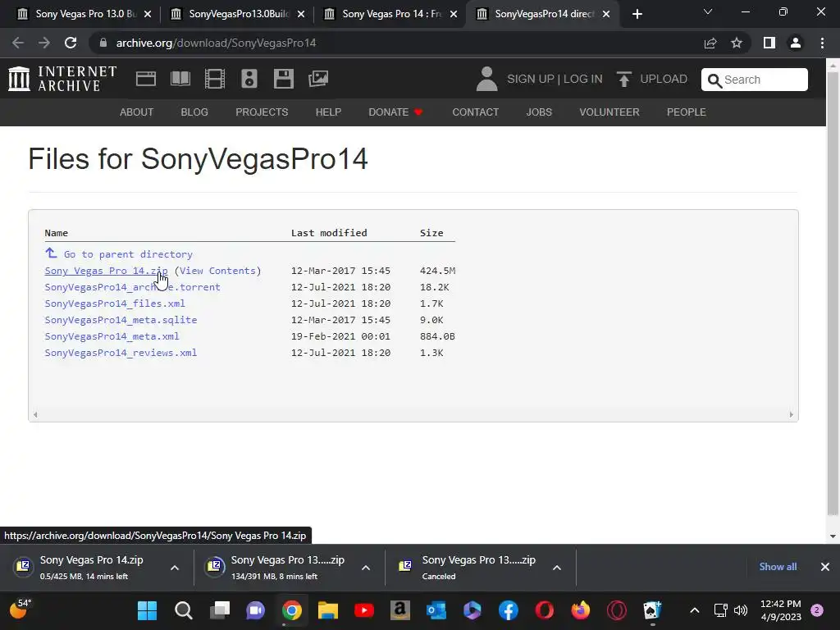The image size is (840, 630).
Task: Click the address bar URL
Action: 216,43
